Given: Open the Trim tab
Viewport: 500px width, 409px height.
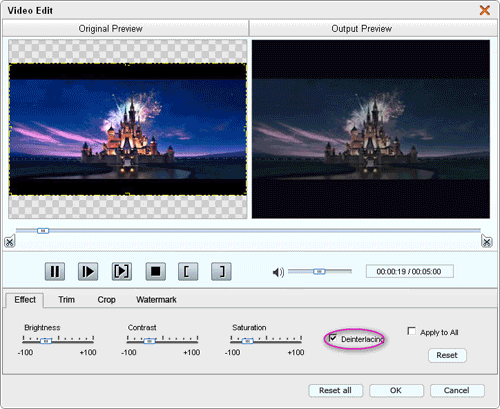Looking at the screenshot, I should (x=66, y=300).
